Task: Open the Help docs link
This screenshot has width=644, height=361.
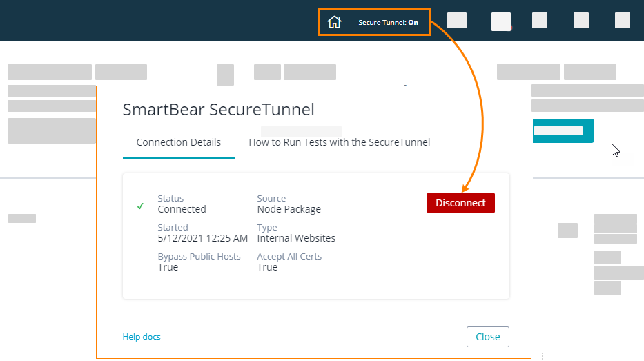Action: coord(142,337)
